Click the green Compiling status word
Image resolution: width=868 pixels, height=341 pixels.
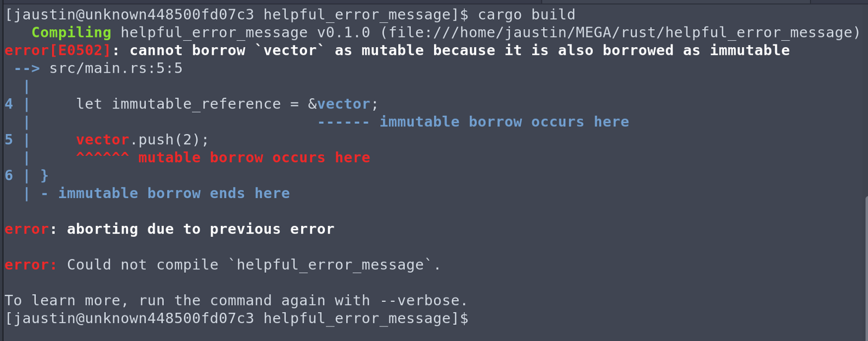coord(71,33)
